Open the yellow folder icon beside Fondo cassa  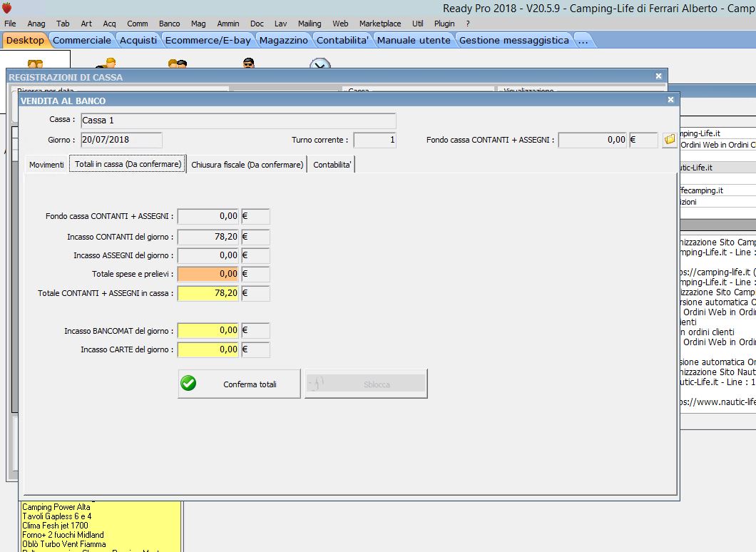669,140
